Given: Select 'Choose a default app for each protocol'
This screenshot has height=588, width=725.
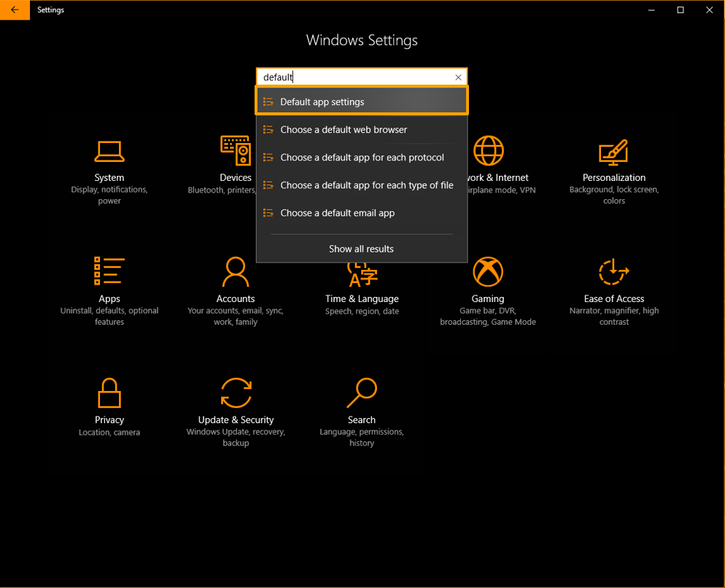Looking at the screenshot, I should (362, 158).
